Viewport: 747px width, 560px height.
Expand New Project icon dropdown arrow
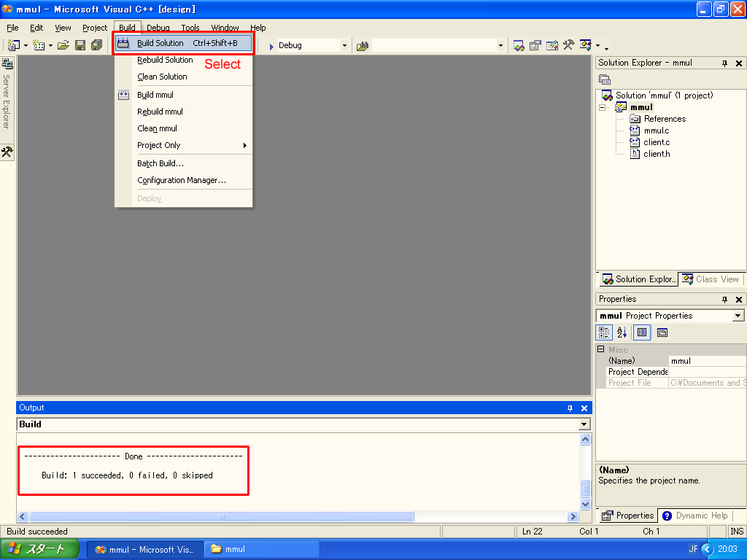point(26,46)
